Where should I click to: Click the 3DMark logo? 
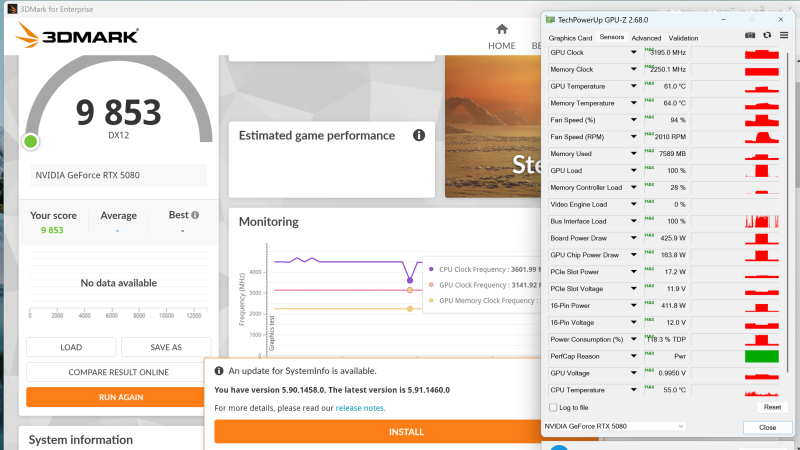pyautogui.click(x=77, y=36)
